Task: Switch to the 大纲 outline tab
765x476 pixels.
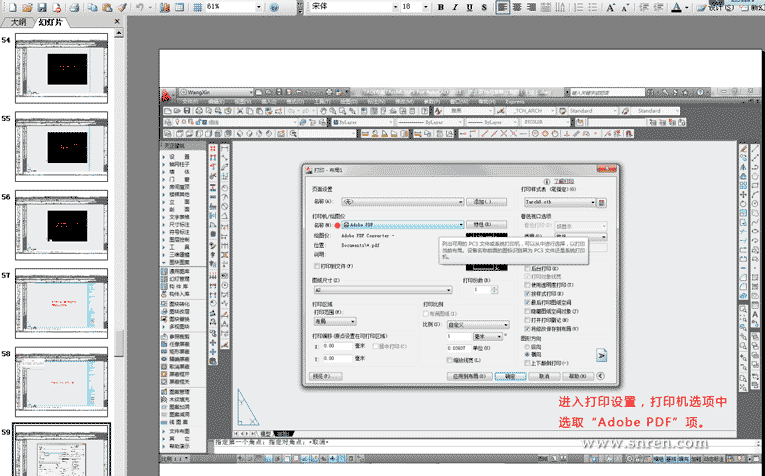Action: (x=18, y=22)
